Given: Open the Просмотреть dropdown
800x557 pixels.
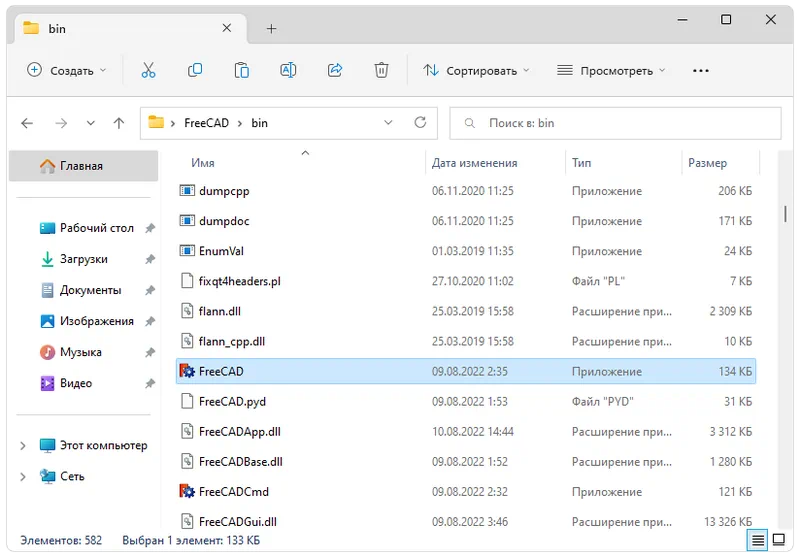Looking at the screenshot, I should [611, 70].
